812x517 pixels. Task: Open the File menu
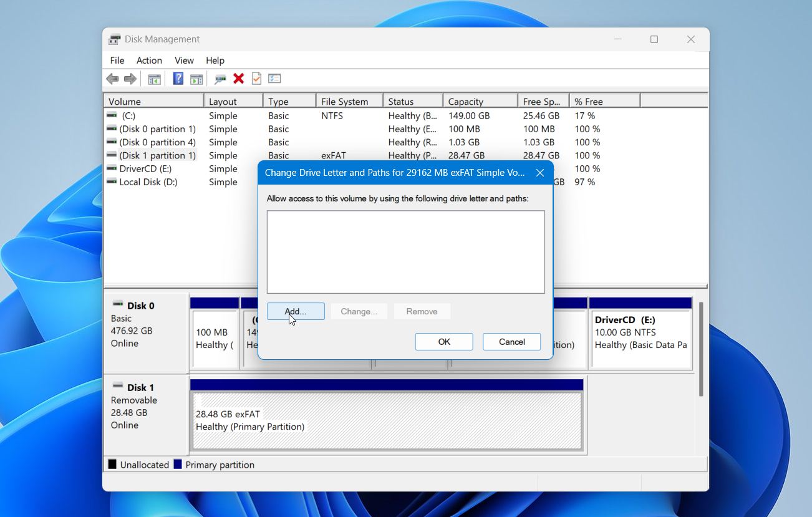point(117,60)
